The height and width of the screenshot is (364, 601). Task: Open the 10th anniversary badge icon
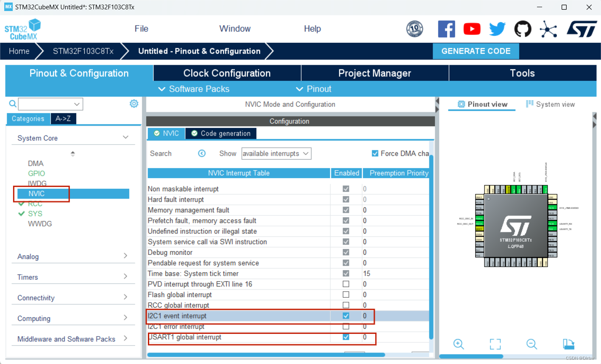(415, 29)
